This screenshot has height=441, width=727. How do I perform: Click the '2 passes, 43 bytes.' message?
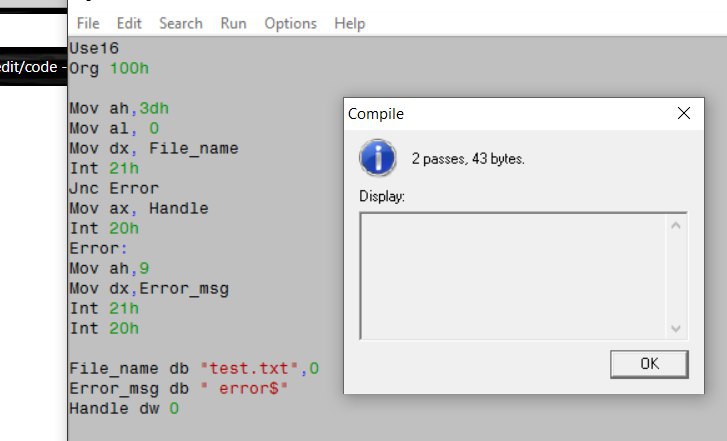coord(468,159)
